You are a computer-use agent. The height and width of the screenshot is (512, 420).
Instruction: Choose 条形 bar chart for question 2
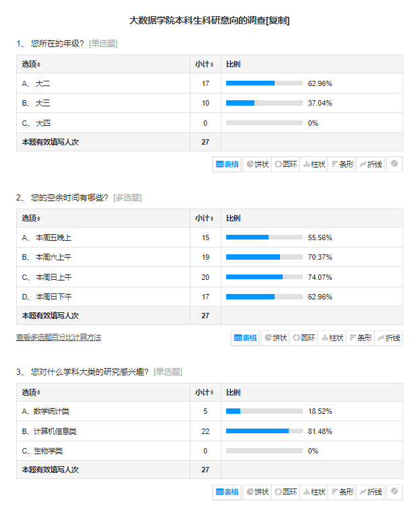coord(361,338)
